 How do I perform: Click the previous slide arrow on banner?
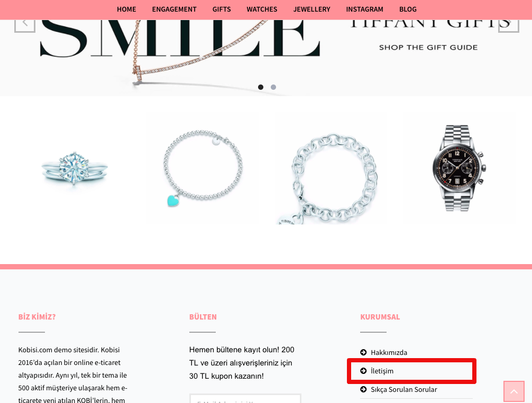25,24
